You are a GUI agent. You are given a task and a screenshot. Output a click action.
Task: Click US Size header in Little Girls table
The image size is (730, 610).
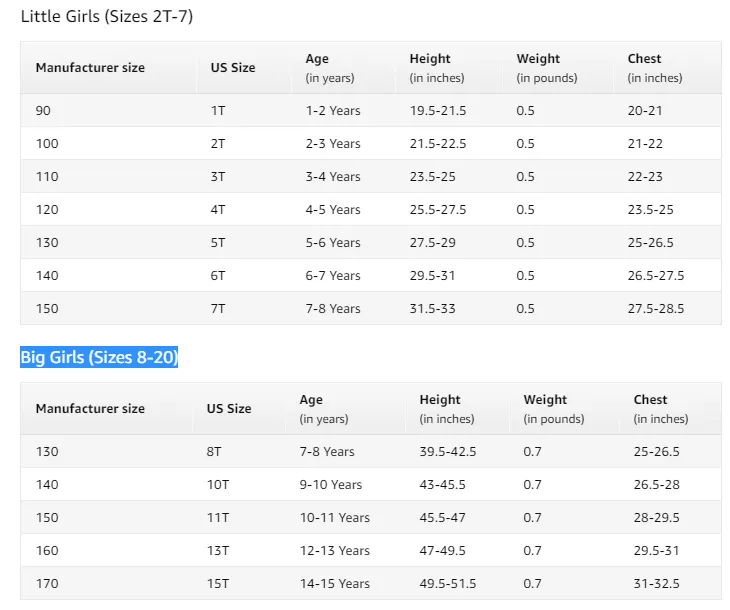[x=233, y=68]
